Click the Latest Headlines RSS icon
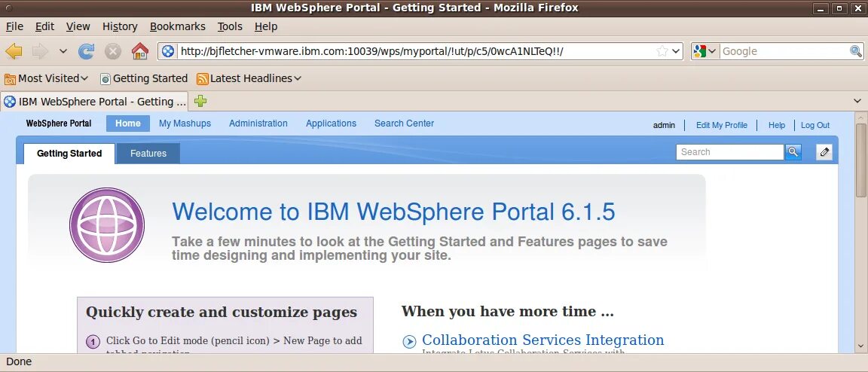868x372 pixels. point(203,78)
